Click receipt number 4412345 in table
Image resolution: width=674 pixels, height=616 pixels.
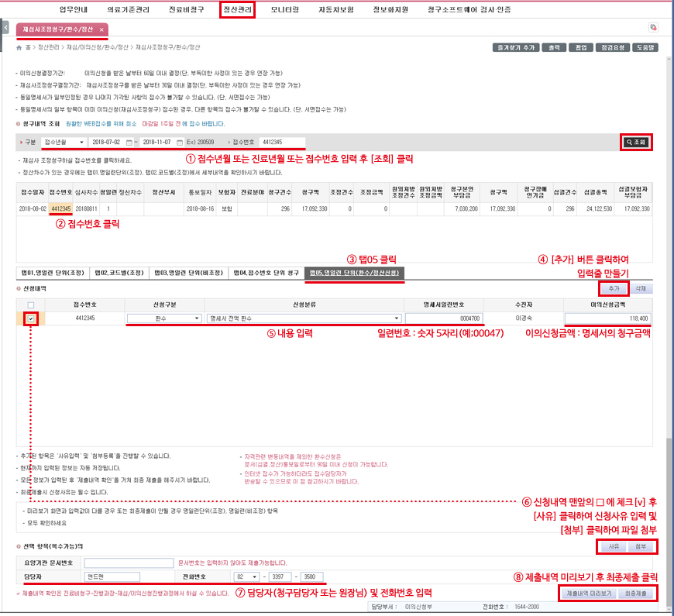60,208
